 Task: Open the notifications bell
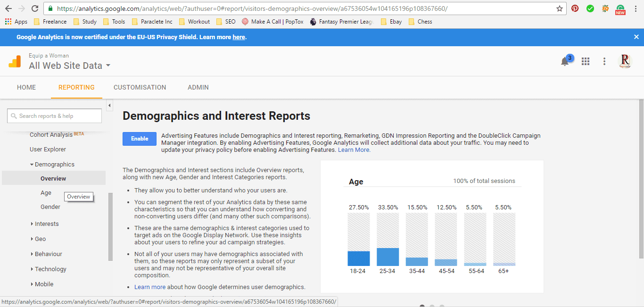(565, 61)
